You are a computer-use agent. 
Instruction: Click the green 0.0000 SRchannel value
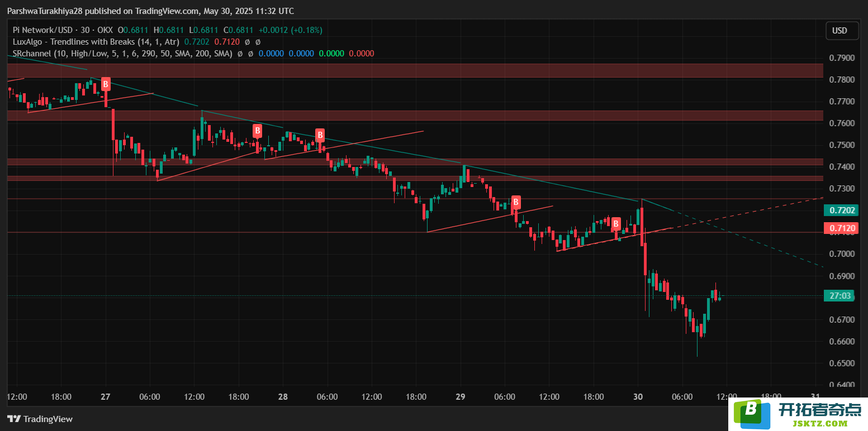coord(331,54)
